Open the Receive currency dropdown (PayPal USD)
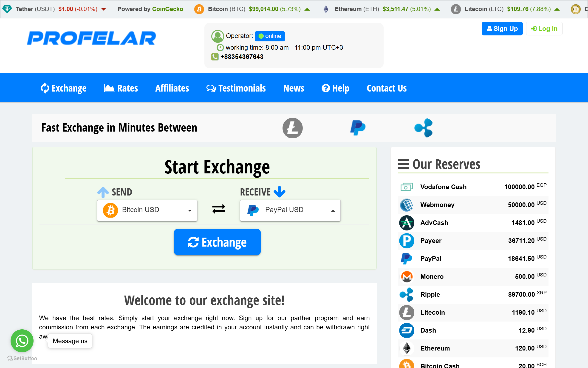 click(x=290, y=210)
